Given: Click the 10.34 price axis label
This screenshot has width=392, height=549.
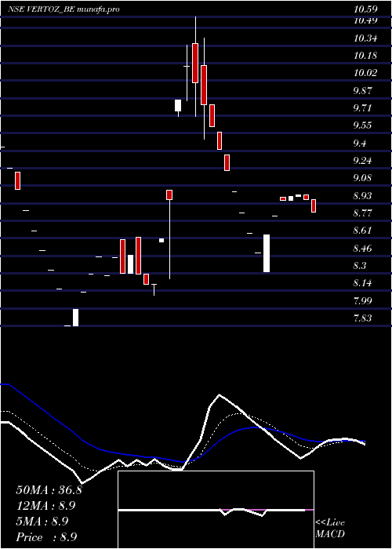Looking at the screenshot, I should click(365, 38).
